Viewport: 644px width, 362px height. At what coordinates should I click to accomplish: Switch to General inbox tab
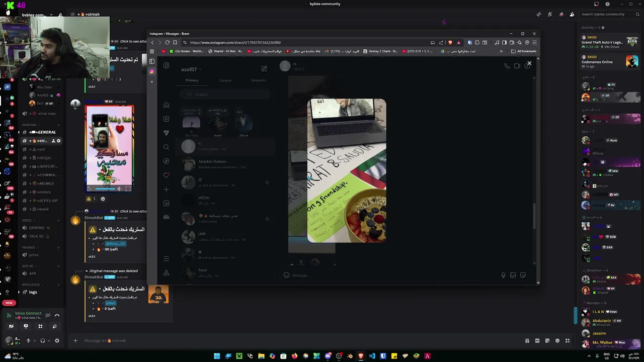[225, 80]
